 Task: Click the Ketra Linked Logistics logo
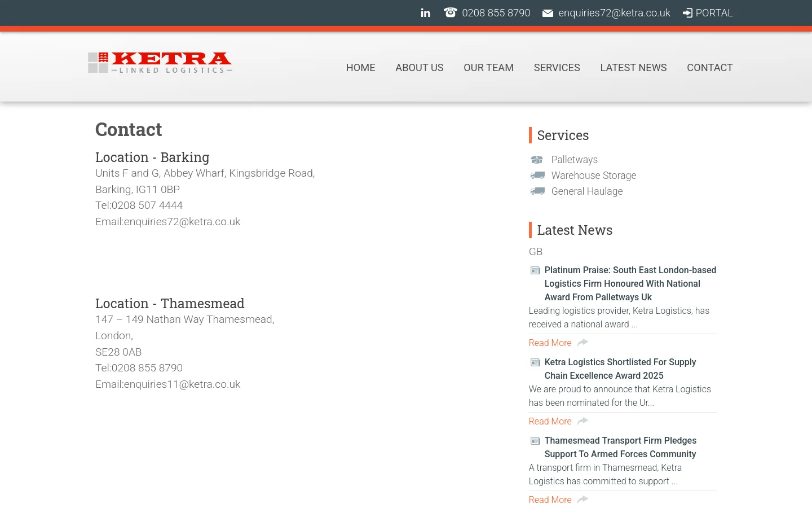click(160, 63)
